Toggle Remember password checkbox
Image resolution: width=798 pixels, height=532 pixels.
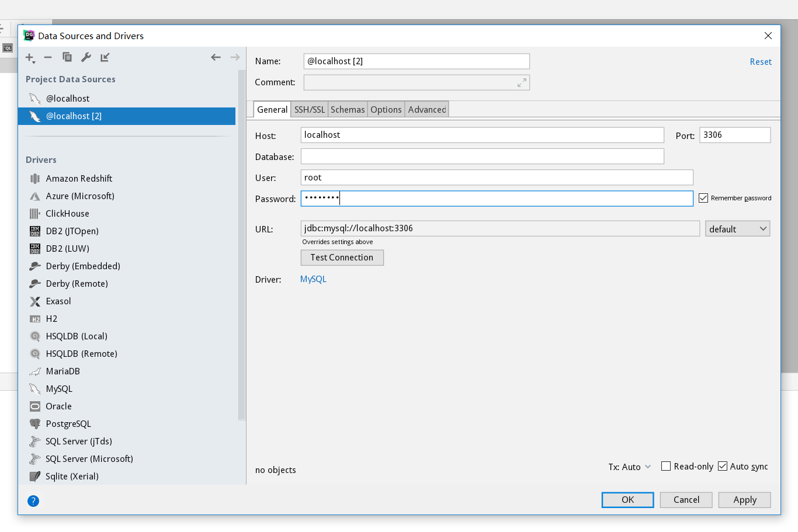(x=703, y=199)
